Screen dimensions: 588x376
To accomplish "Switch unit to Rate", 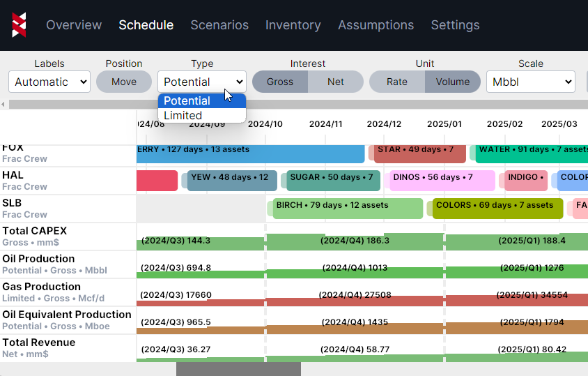I will [397, 82].
